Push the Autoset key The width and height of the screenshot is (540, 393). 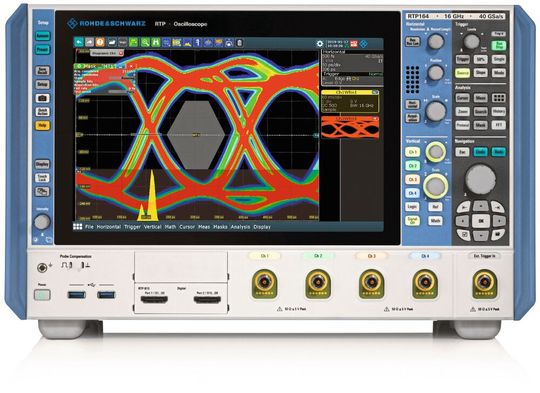[42, 36]
